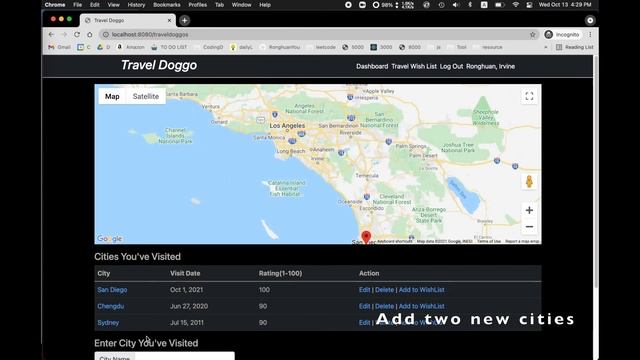The width and height of the screenshot is (640, 360).
Task: Open the Profiles menu
Action: point(198,5)
